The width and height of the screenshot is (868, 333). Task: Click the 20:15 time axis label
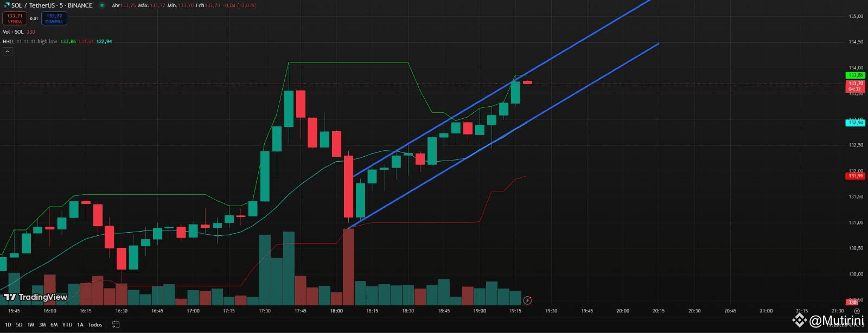[x=659, y=311]
